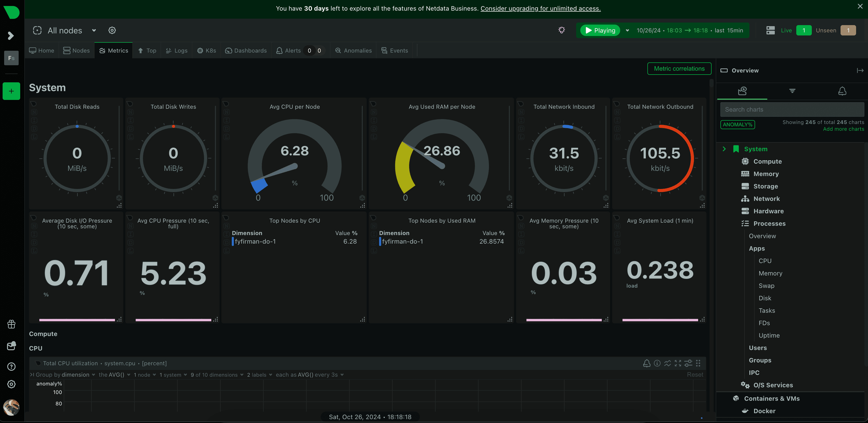This screenshot has width=868, height=423.
Task: Open the 9 of 10 dimensions dropdown
Action: 217,375
